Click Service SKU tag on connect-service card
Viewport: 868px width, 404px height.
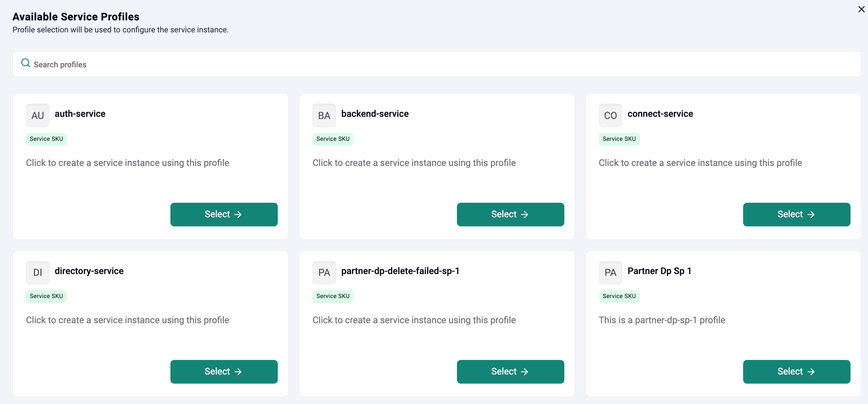(619, 139)
